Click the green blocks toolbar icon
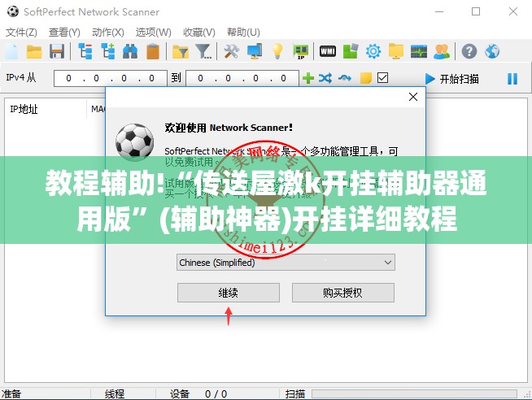The height and width of the screenshot is (400, 532). [351, 51]
